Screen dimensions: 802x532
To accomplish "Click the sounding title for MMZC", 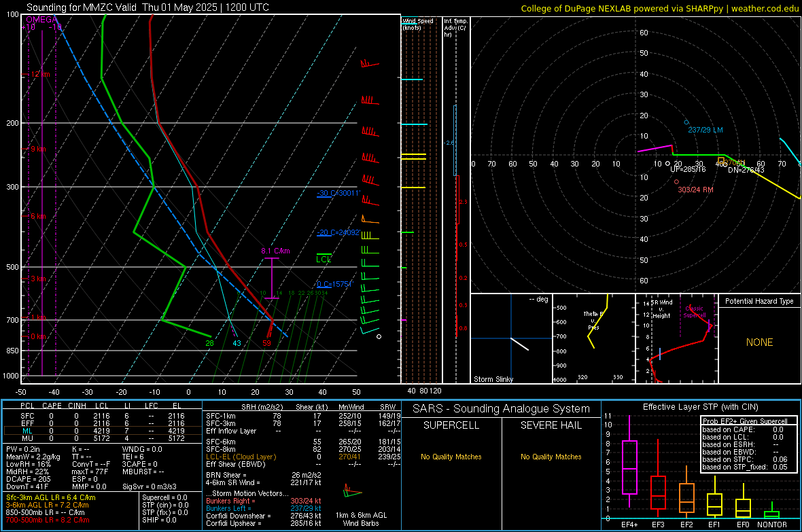I will [x=147, y=7].
